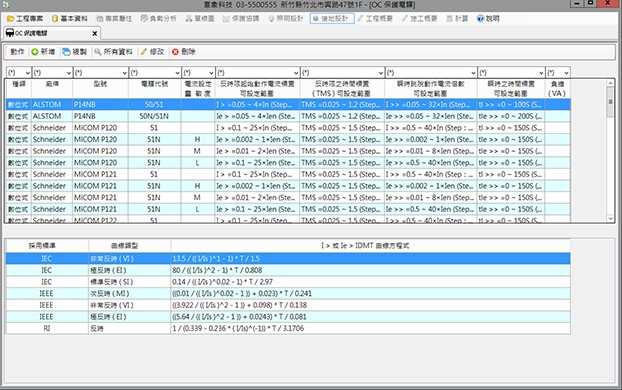The image size is (622, 390).
Task: Click the relay table scrollbar down arrow
Action: 610,218
